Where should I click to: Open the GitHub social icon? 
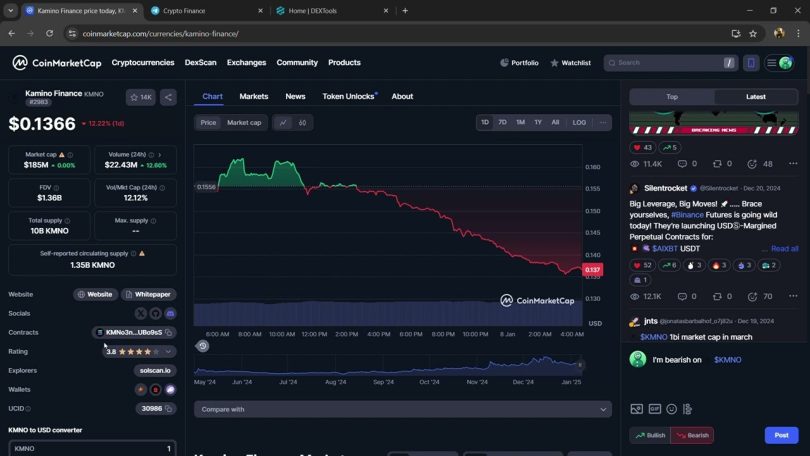[x=155, y=313]
